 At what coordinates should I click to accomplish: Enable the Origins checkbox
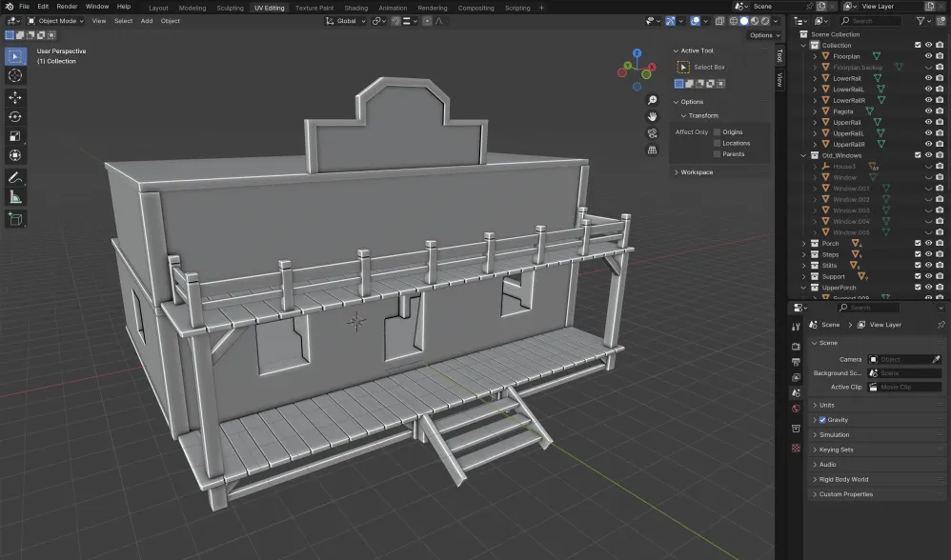click(x=717, y=132)
